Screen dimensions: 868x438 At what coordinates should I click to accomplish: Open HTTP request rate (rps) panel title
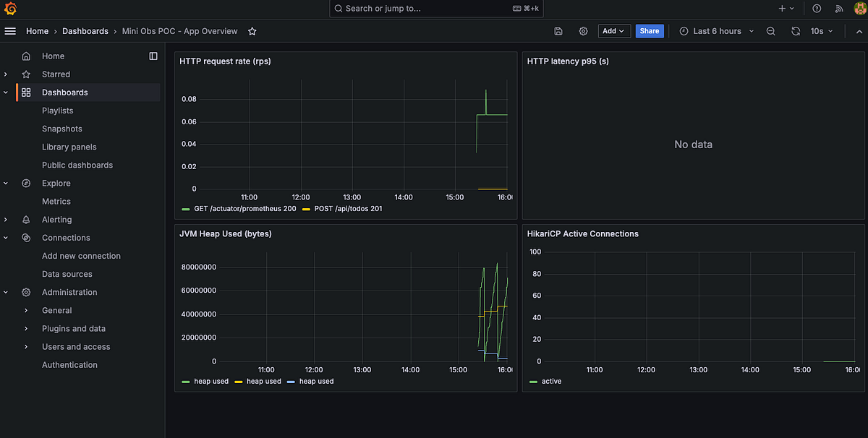(225, 61)
